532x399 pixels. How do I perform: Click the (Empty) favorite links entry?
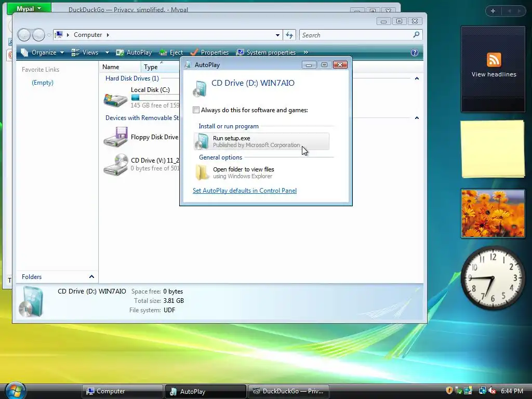coord(43,83)
